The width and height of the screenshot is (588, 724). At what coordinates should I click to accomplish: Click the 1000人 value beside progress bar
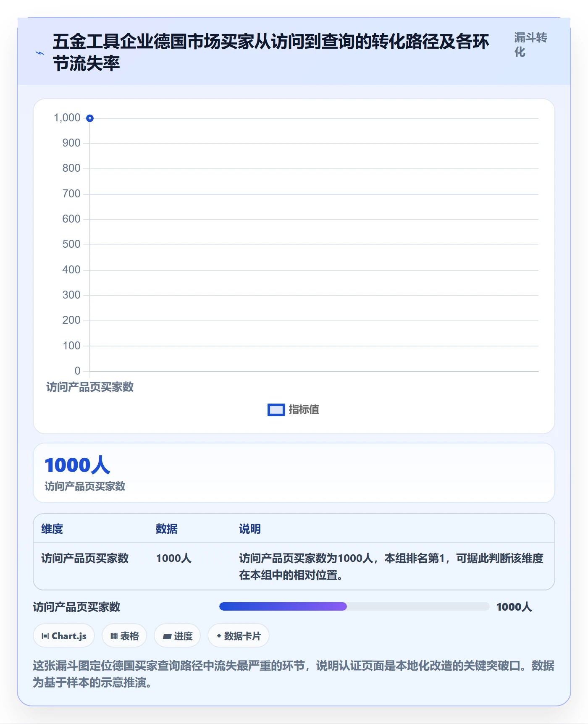[x=514, y=607]
